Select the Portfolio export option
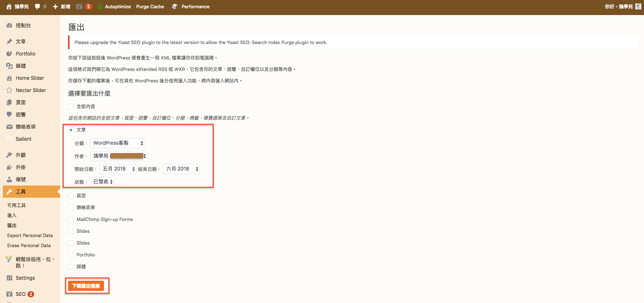Viewport: 644px width, 303px height. point(71,255)
